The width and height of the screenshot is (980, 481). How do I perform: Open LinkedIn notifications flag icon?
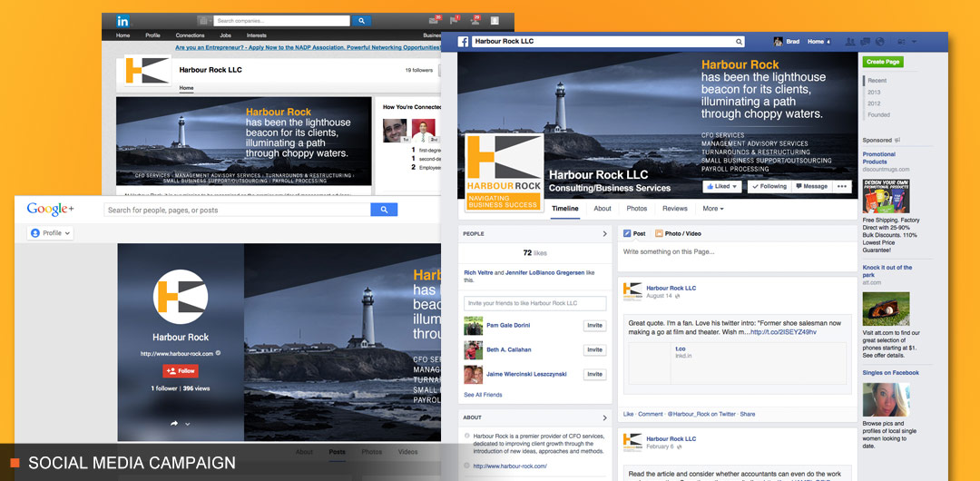coord(455,21)
